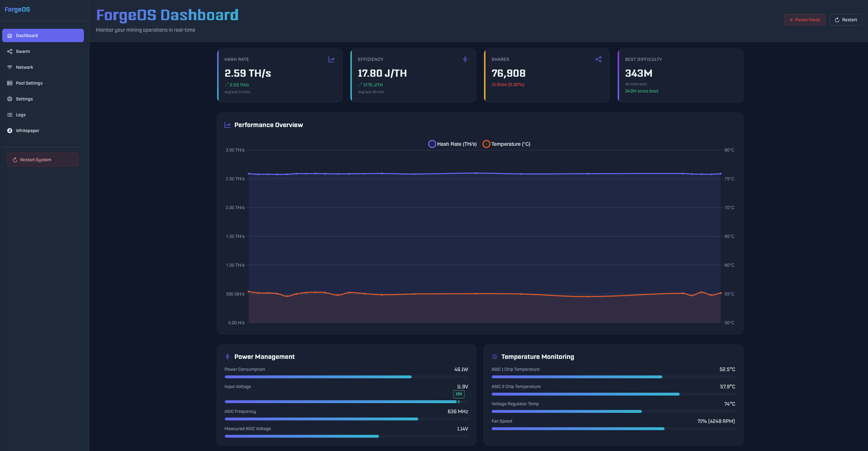Viewport: 868px width, 451px height.
Task: Click the Pool Settings server icon
Action: tap(10, 83)
